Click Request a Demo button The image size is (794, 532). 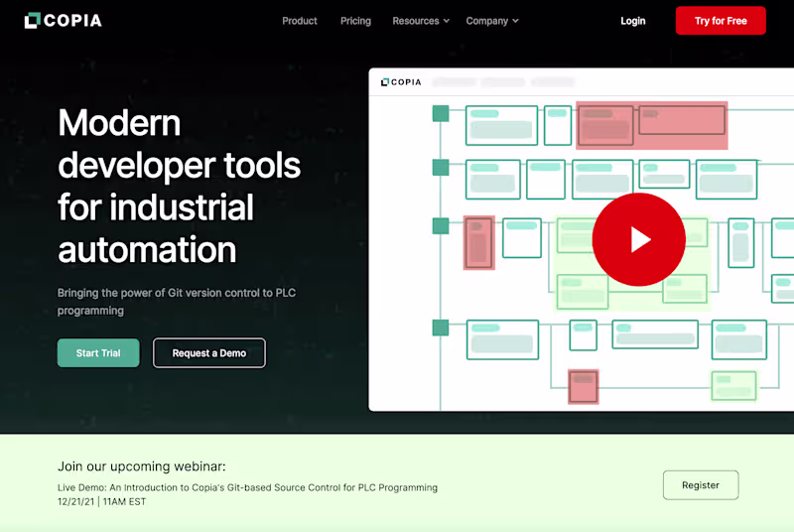209,352
